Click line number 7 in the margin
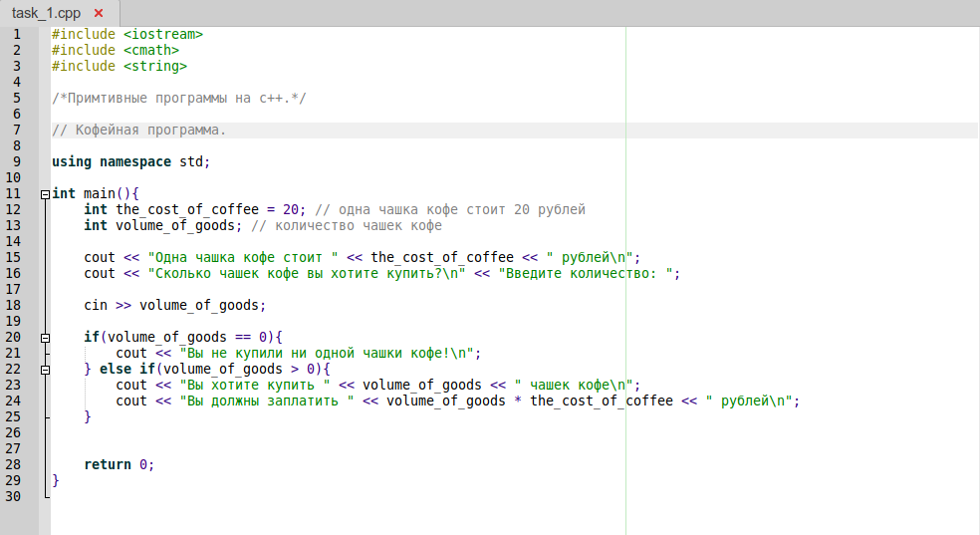 point(17,130)
